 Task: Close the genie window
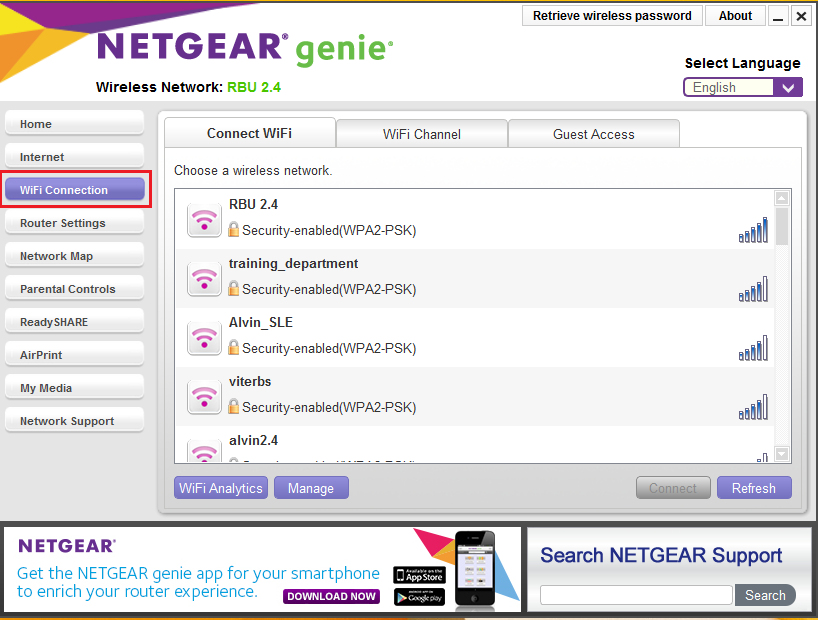coord(801,16)
